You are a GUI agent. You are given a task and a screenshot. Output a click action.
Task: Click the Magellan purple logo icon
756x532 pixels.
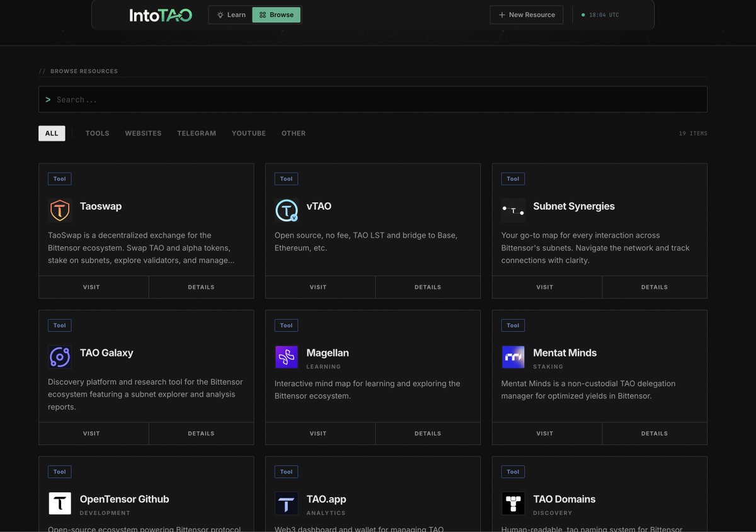[x=287, y=357]
